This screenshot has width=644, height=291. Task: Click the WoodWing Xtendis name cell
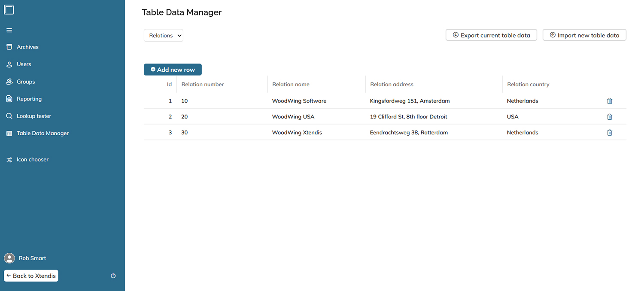click(x=297, y=133)
